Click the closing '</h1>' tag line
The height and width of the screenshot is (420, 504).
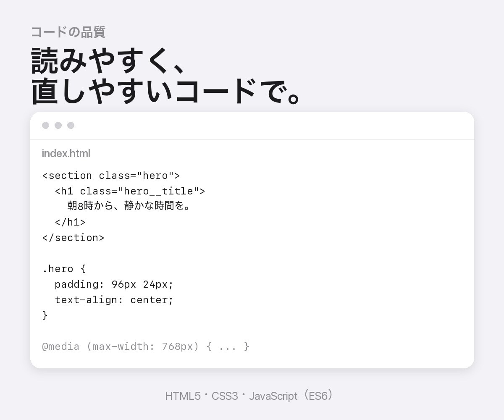(70, 222)
